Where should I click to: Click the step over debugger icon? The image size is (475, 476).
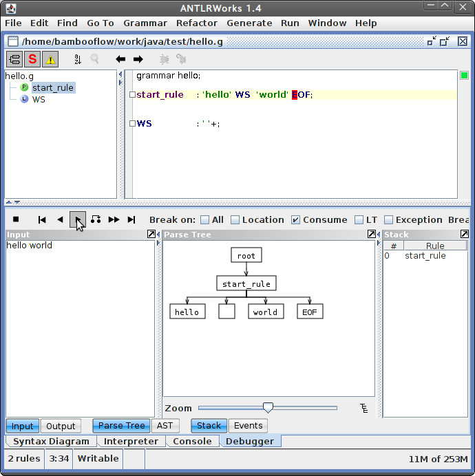(x=96, y=219)
